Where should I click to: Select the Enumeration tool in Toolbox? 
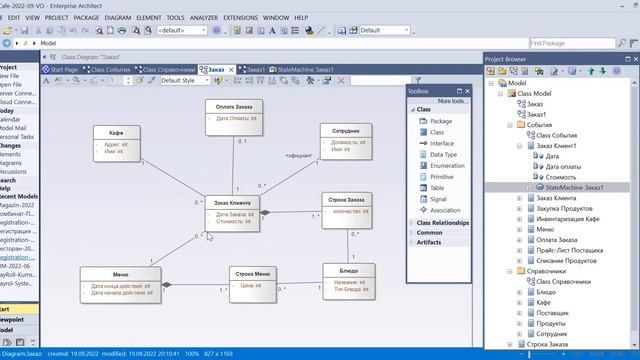point(442,166)
